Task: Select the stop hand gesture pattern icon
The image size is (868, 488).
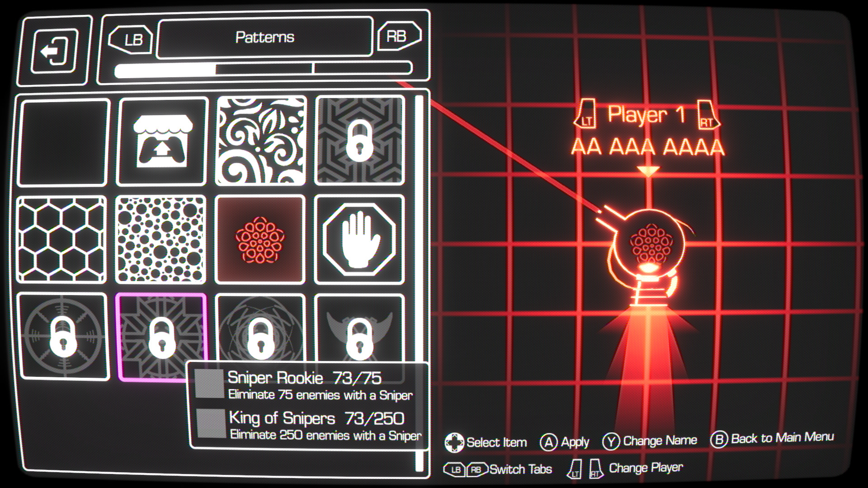Action: pos(359,237)
